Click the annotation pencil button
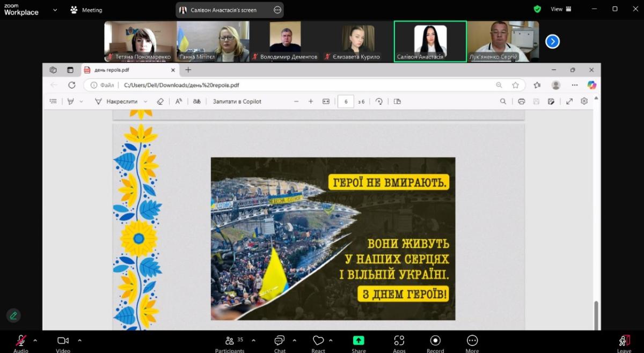644x353 pixels. (x=13, y=315)
